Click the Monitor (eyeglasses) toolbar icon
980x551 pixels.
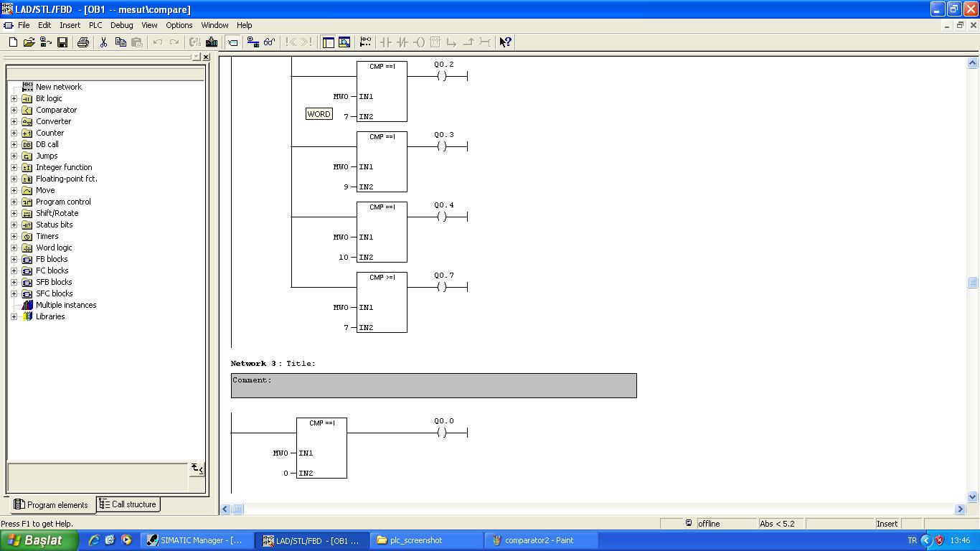click(269, 42)
